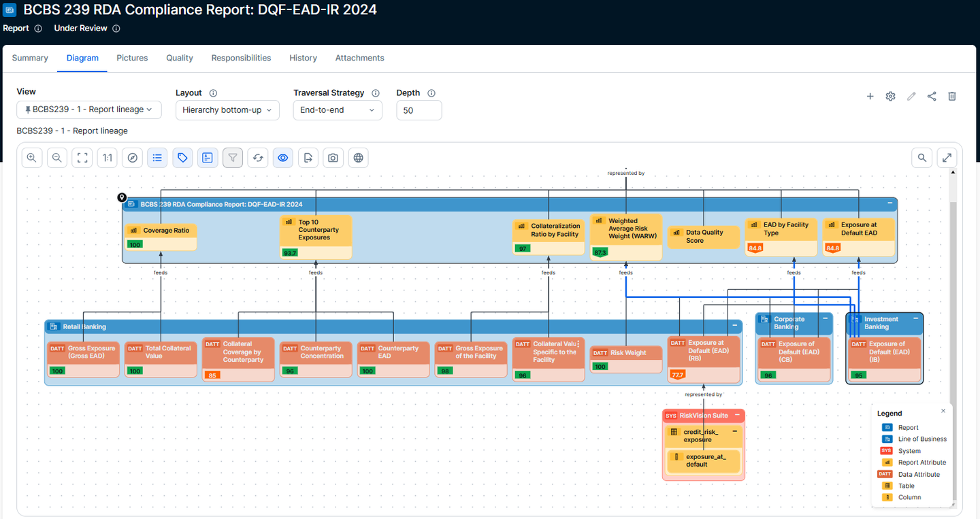Export the diagram via the file-arrow icon
This screenshot has width=980, height=519.
click(x=308, y=158)
